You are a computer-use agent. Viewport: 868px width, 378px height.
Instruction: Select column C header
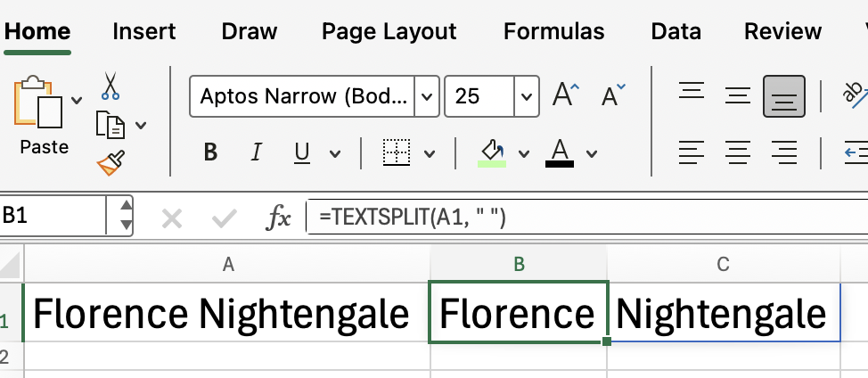pyautogui.click(x=723, y=265)
